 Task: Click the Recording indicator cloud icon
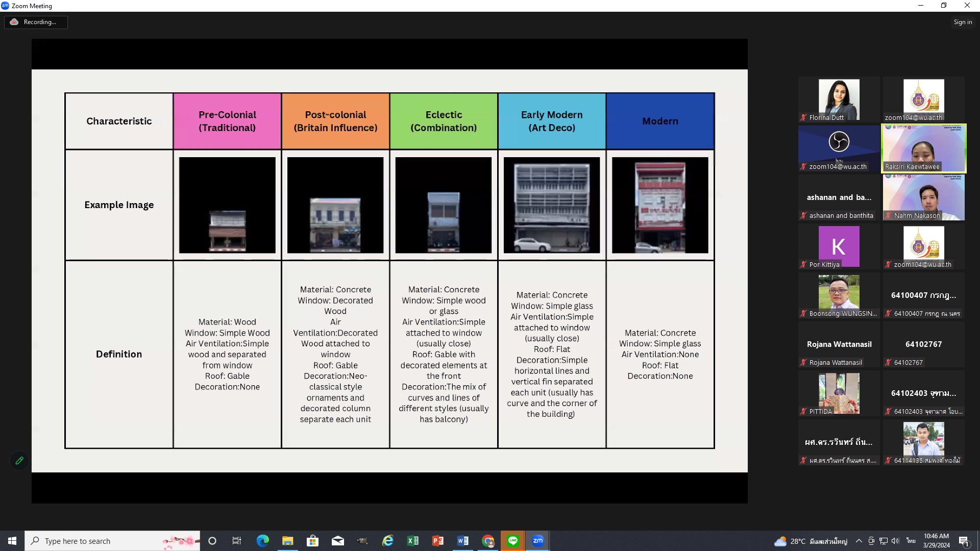point(14,22)
